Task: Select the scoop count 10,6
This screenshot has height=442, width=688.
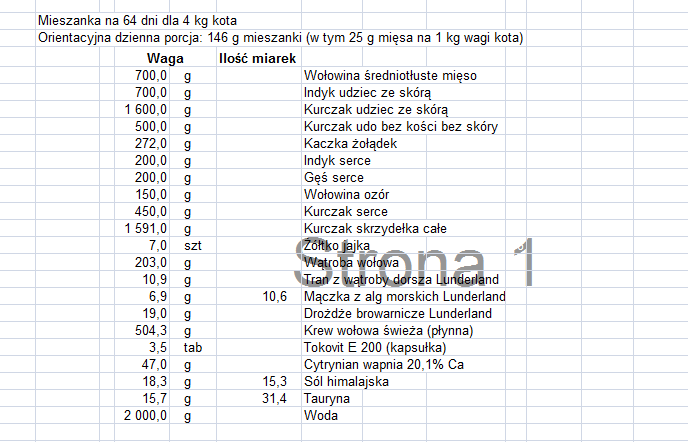Action: click(x=275, y=297)
